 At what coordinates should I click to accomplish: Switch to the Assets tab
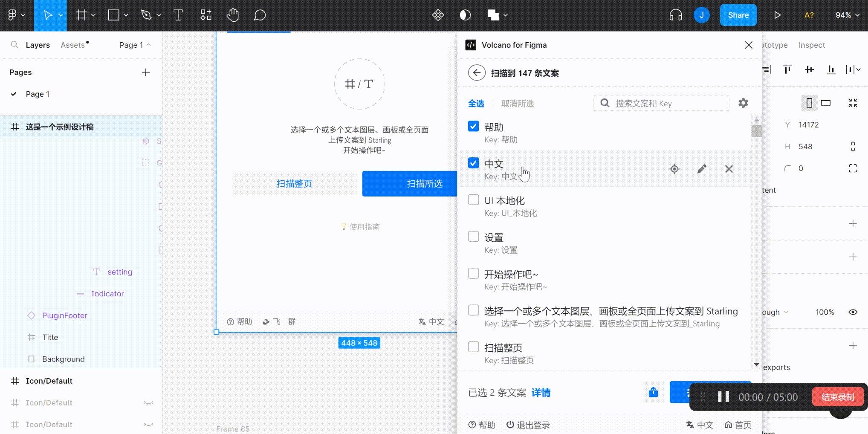tap(72, 45)
